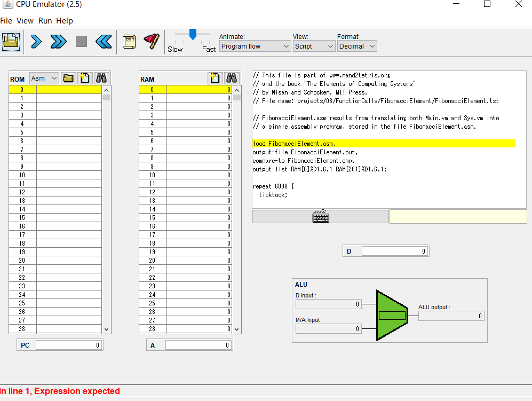Click the Load Program folder icon
This screenshot has width=532, height=401.
point(11,41)
